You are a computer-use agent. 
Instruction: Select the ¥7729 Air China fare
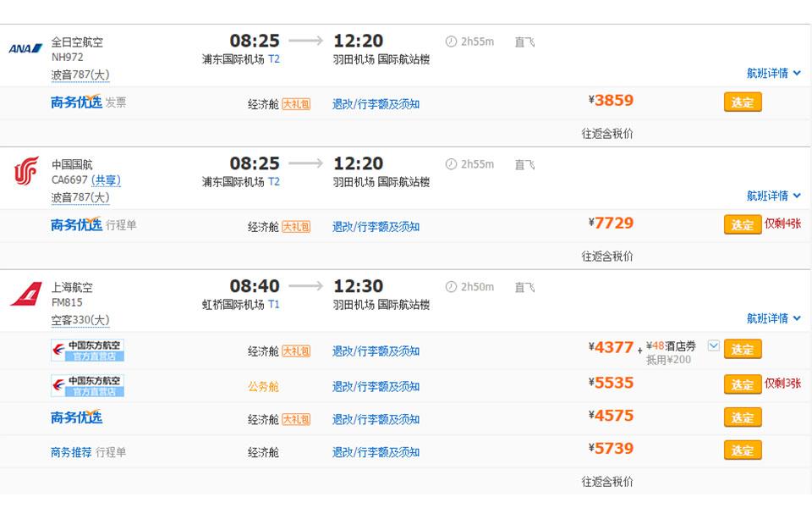click(x=743, y=225)
